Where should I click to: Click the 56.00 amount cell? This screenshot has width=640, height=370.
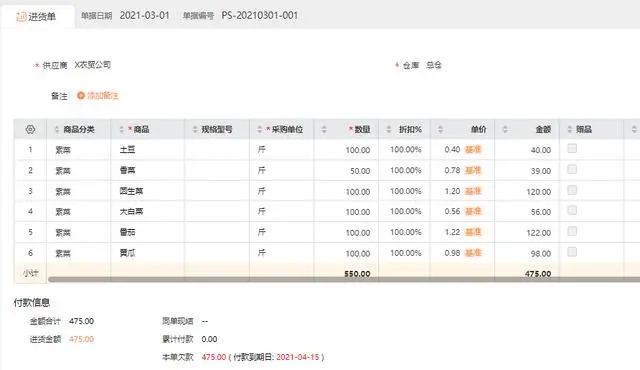click(x=527, y=212)
